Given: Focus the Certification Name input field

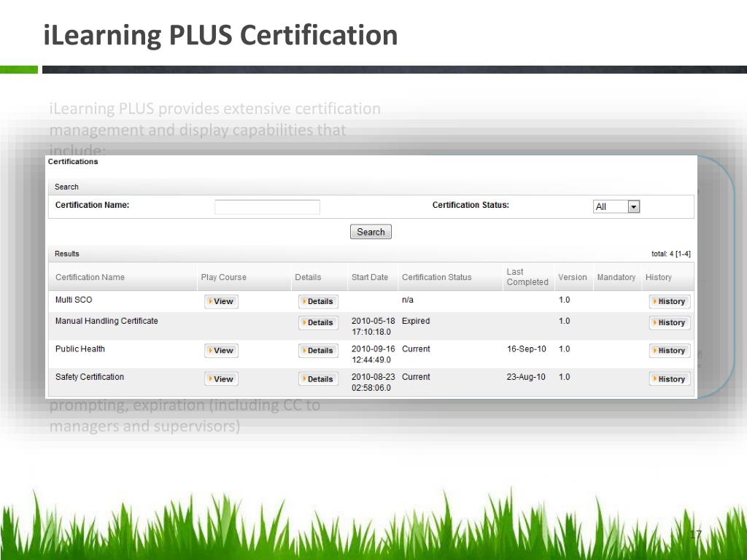Looking at the screenshot, I should coord(267,206).
